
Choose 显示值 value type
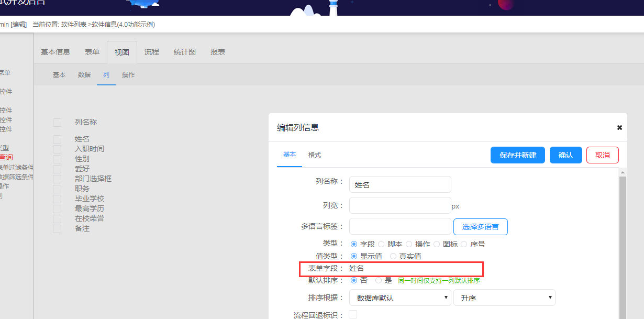click(354, 256)
